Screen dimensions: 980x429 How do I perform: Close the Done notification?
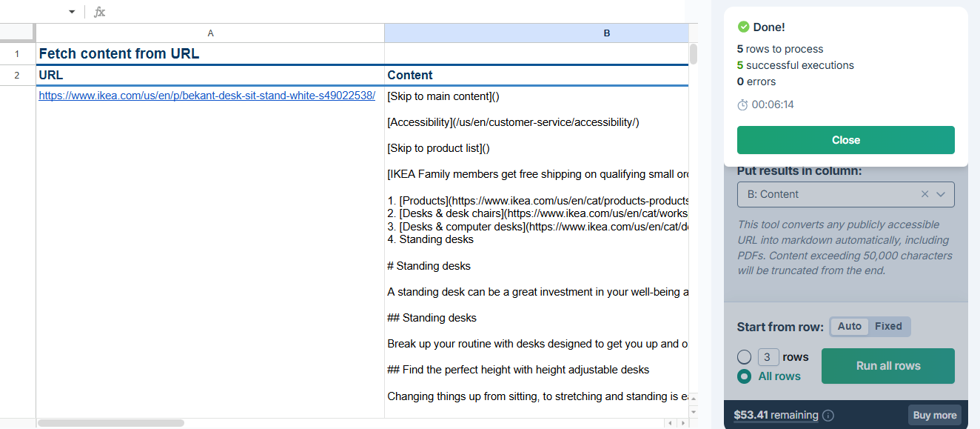pos(845,140)
